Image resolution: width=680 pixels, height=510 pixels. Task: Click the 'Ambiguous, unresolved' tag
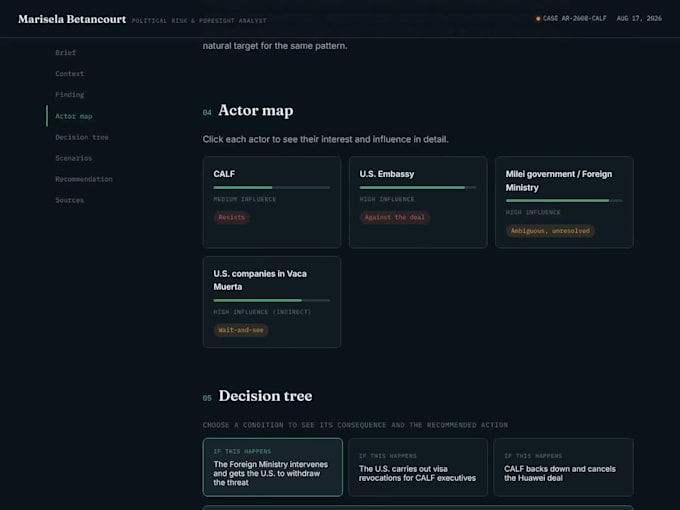(550, 231)
